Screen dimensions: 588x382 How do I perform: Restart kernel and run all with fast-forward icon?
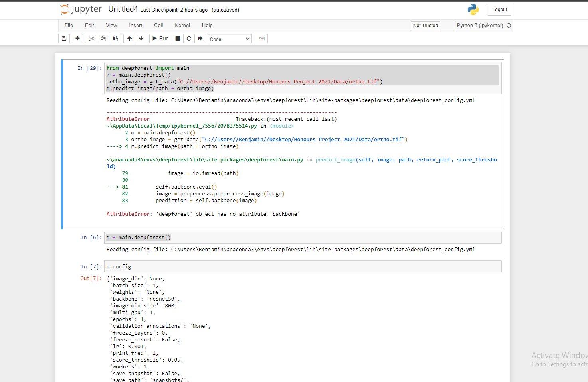click(200, 38)
